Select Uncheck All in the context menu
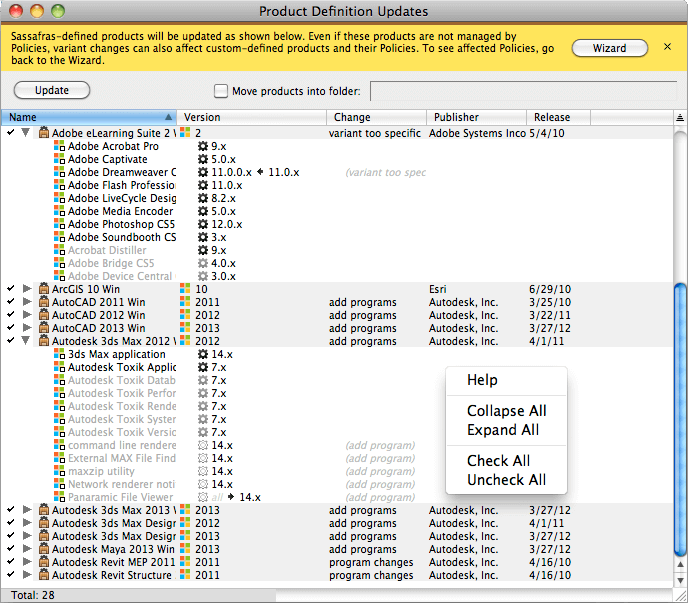Image resolution: width=688 pixels, height=603 pixels. pyautogui.click(x=506, y=480)
